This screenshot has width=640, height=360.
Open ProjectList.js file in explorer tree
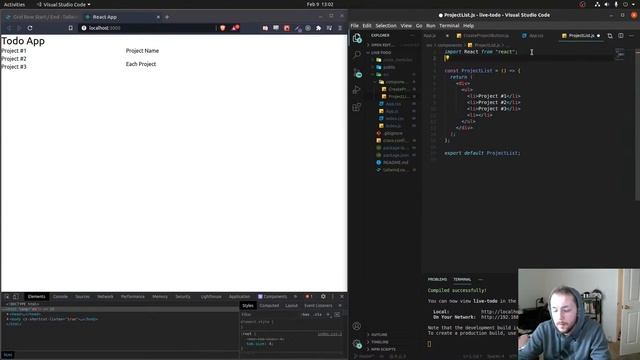tap(397, 97)
